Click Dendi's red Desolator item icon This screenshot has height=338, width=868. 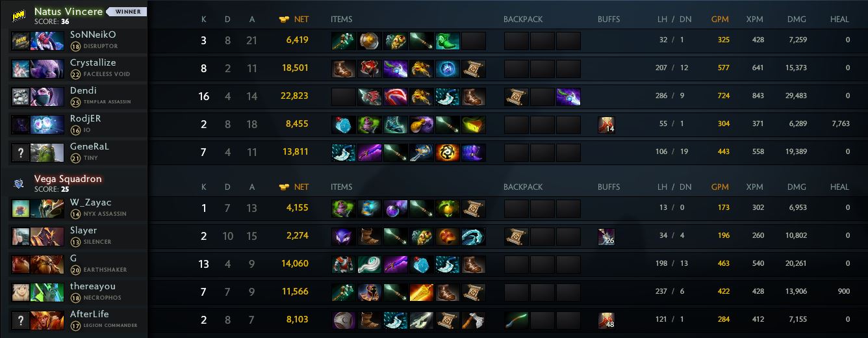coord(396,97)
